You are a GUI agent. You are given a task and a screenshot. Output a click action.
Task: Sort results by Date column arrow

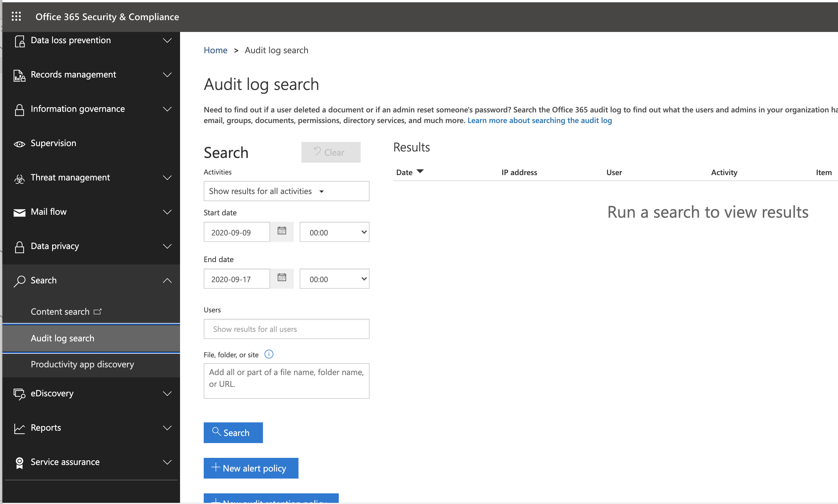(420, 172)
